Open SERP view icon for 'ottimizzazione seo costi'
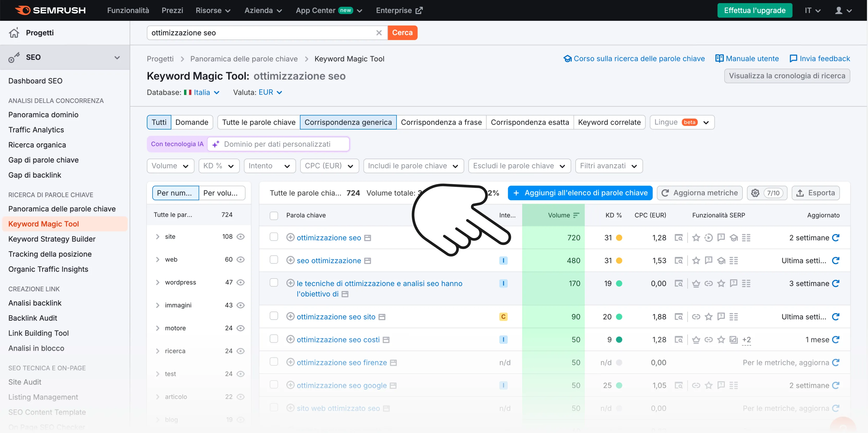This screenshot has height=433, width=868. pos(679,340)
